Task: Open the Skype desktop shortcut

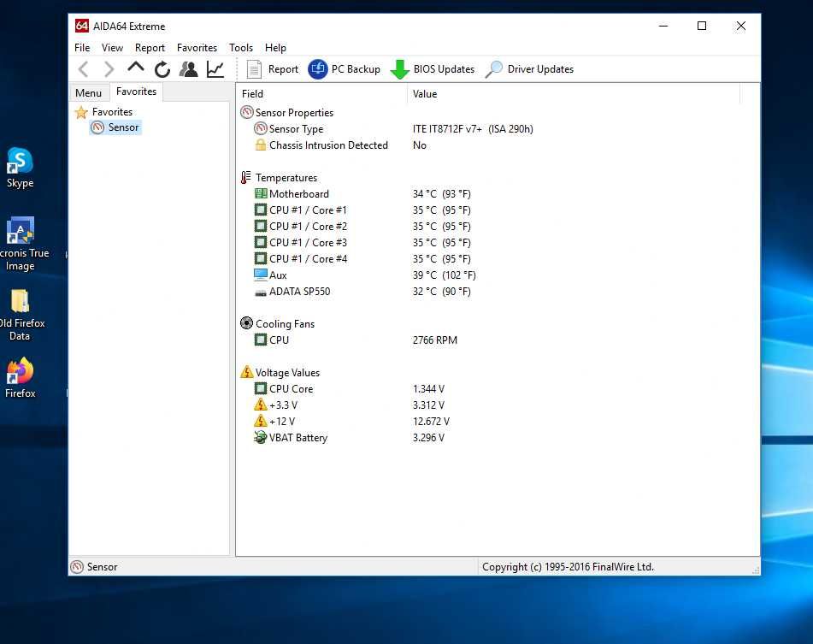Action: pos(20,168)
